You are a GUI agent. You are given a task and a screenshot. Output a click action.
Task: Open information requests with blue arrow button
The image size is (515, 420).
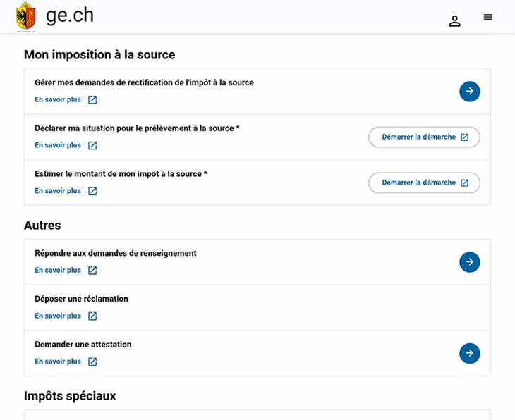click(469, 262)
